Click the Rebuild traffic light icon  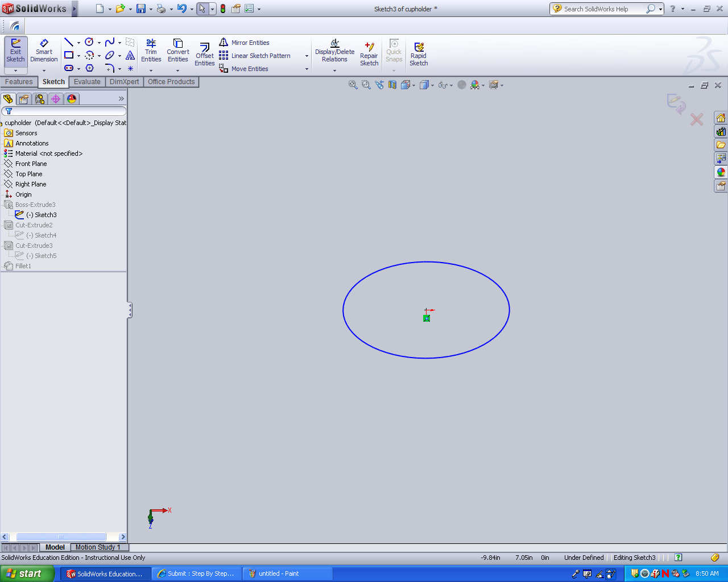[x=222, y=9]
